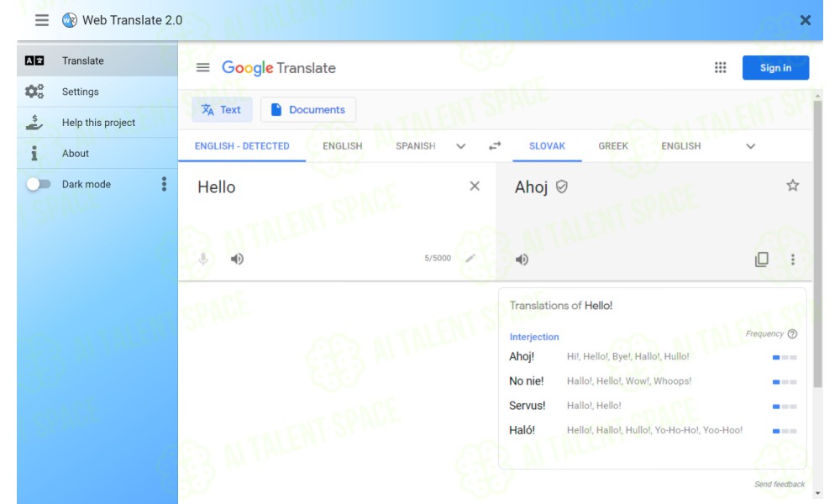Copy the translation to clipboard
This screenshot has height=504, width=840.
pos(761,260)
